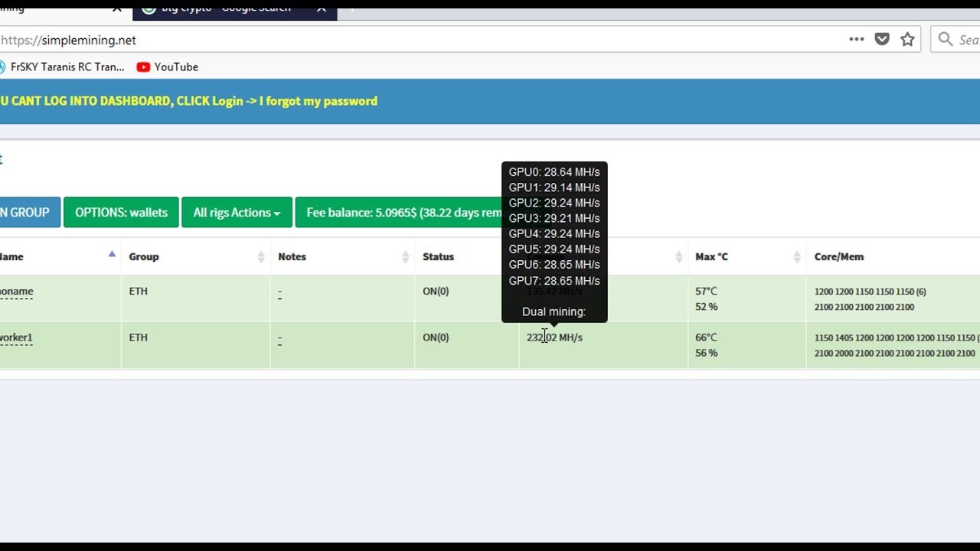Click core clocks 1150 1405 1200 row
Image resolution: width=980 pixels, height=551 pixels.
897,337
